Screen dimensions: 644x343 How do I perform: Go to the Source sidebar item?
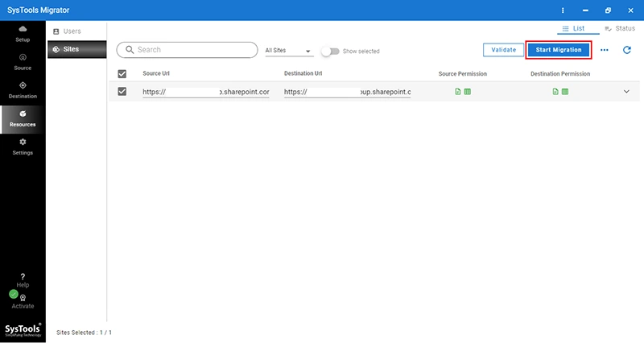(x=23, y=62)
